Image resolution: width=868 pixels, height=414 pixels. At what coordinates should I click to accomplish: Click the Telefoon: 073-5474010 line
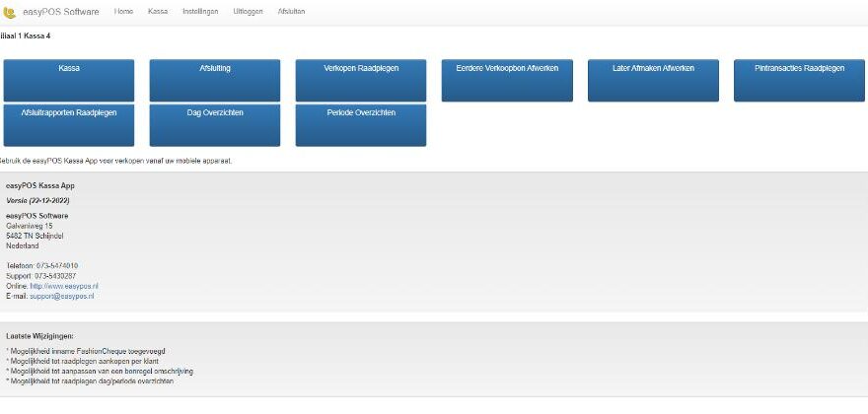click(41, 266)
